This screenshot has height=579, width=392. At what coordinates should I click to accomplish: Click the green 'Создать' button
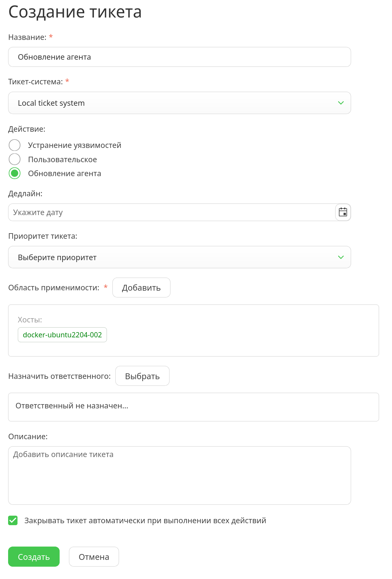point(34,557)
